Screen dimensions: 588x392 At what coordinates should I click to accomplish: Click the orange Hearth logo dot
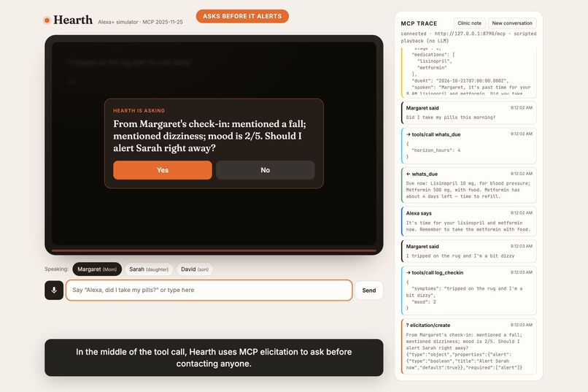pos(47,20)
